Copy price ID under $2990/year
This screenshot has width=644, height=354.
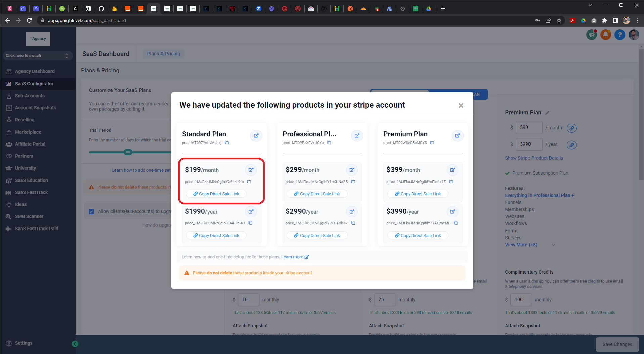click(x=353, y=223)
